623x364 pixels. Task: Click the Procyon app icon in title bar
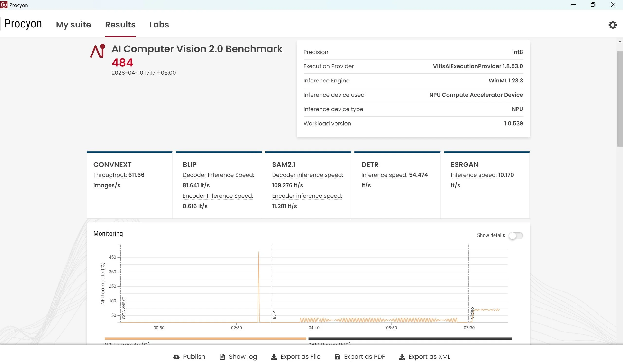(4, 5)
